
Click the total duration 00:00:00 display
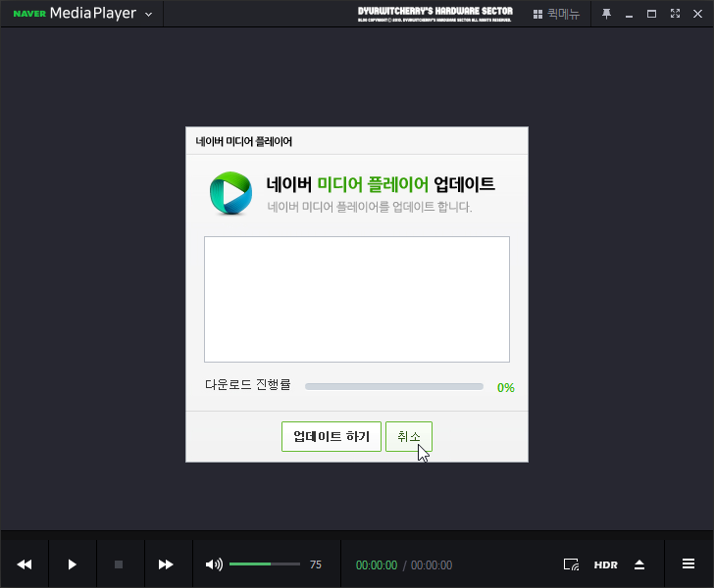[x=432, y=564]
